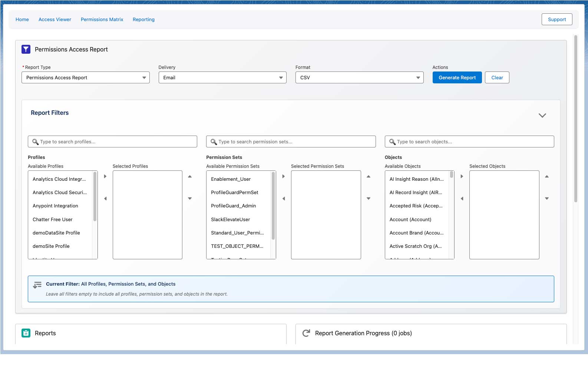Screen dimensions: 588x366
Task: Click the right arrow to add Objects
Action: pos(462,176)
